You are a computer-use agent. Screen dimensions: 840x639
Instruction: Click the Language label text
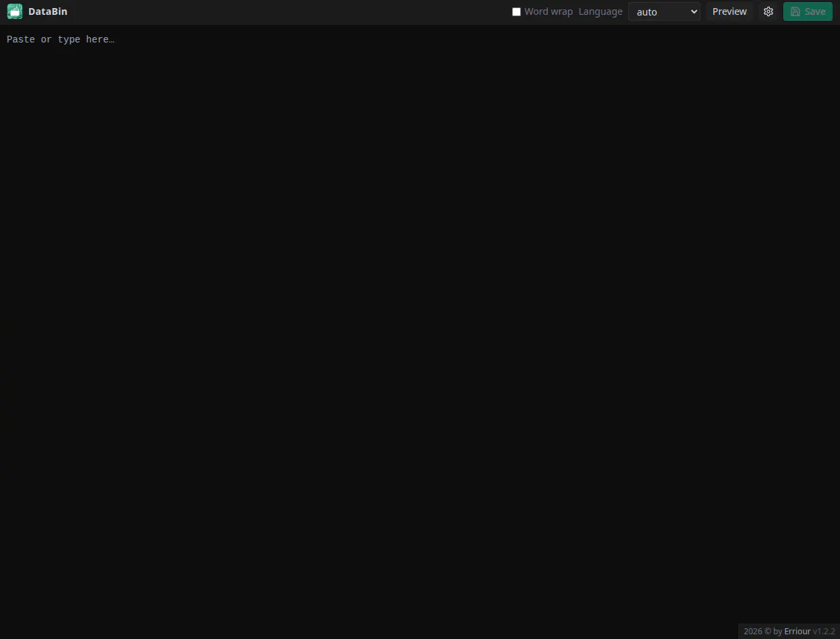[x=600, y=11]
